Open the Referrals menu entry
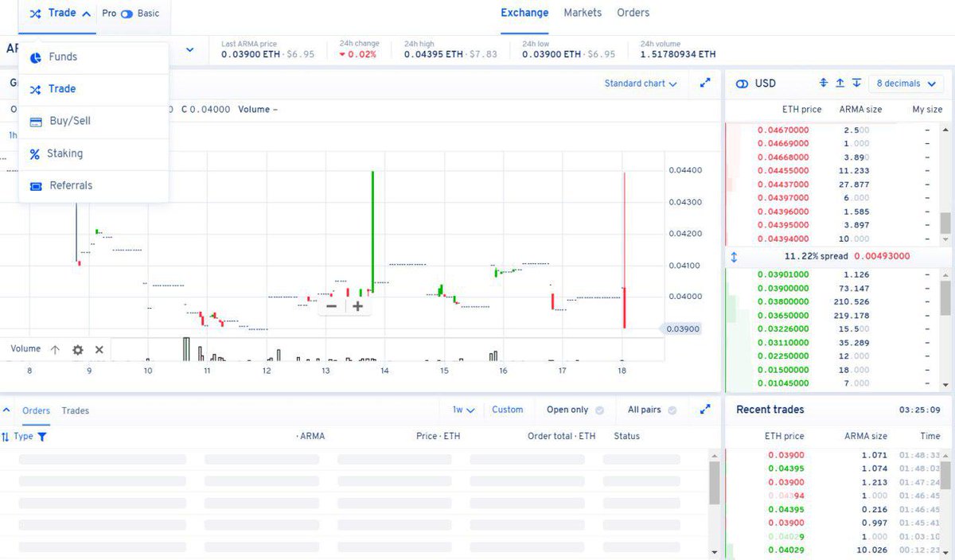955x560 pixels. coord(93,185)
